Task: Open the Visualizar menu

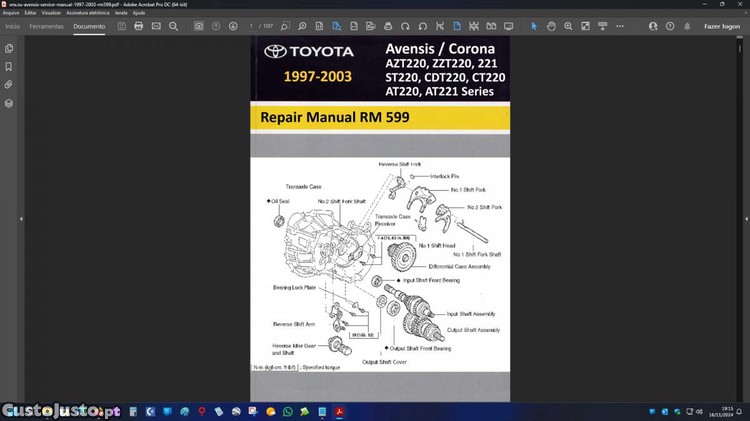Action: click(51, 13)
